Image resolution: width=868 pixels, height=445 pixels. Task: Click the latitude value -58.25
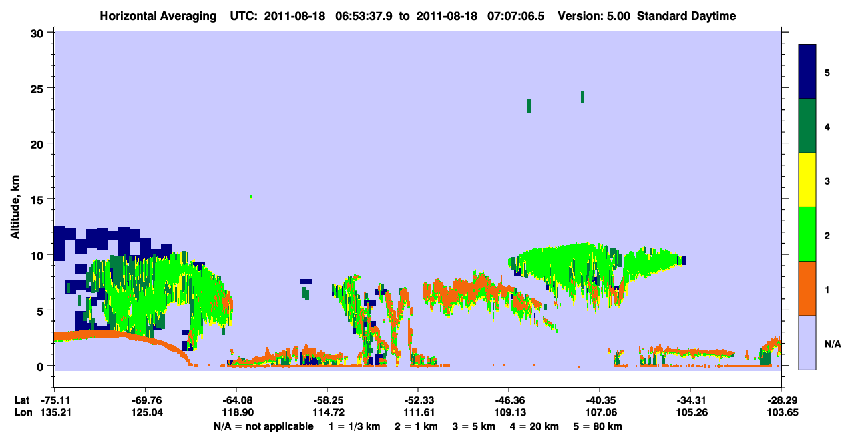point(327,400)
